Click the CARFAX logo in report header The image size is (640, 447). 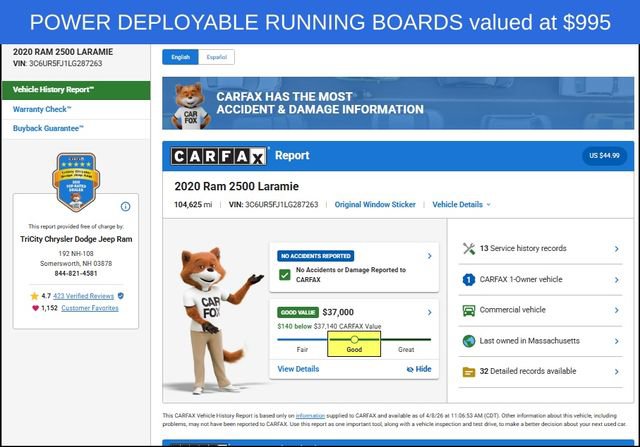pos(219,156)
